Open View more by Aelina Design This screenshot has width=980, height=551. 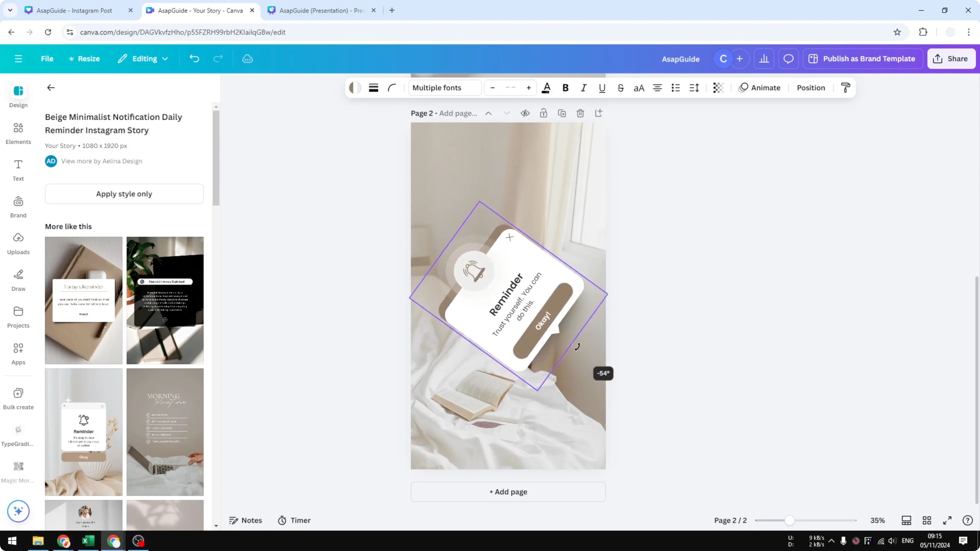[101, 161]
